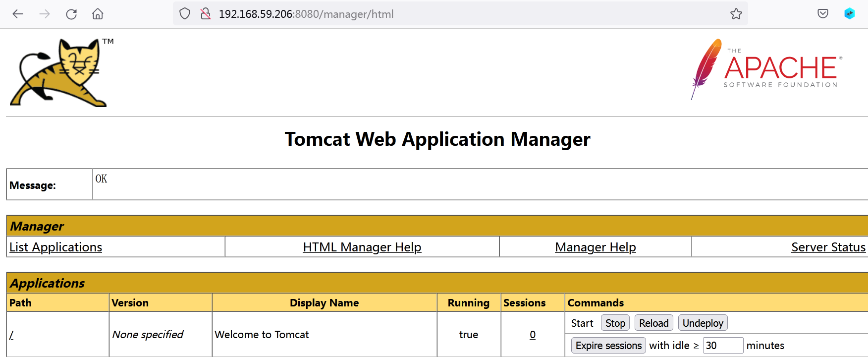Click the blue extension icon in toolbar
Screen dimensions: 868x357
coord(850,14)
